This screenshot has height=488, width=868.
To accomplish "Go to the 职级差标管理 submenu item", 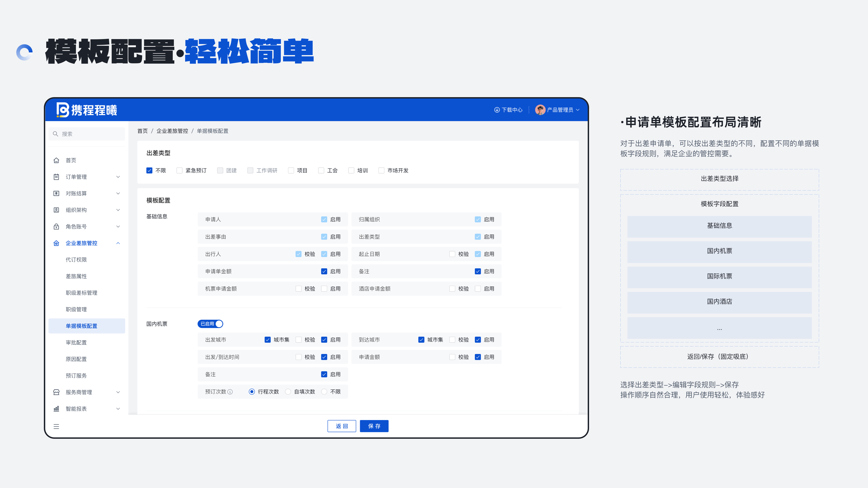I will click(81, 293).
